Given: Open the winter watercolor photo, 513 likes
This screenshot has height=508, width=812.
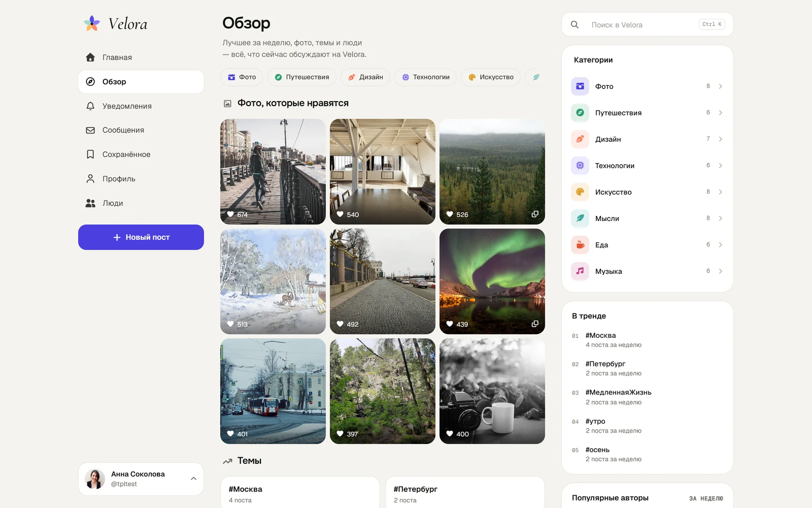Looking at the screenshot, I should pyautogui.click(x=273, y=281).
